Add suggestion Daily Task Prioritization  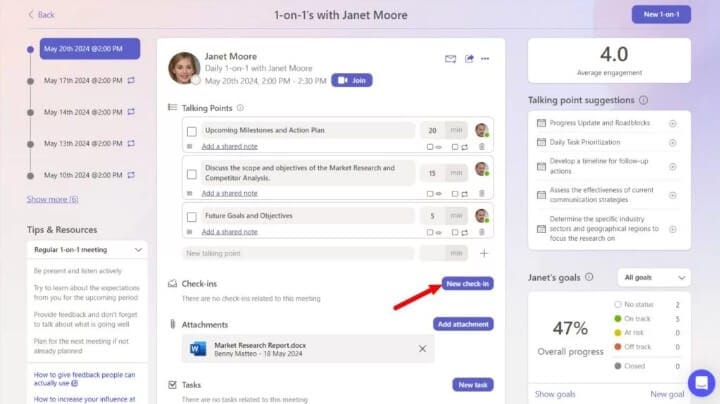click(672, 143)
